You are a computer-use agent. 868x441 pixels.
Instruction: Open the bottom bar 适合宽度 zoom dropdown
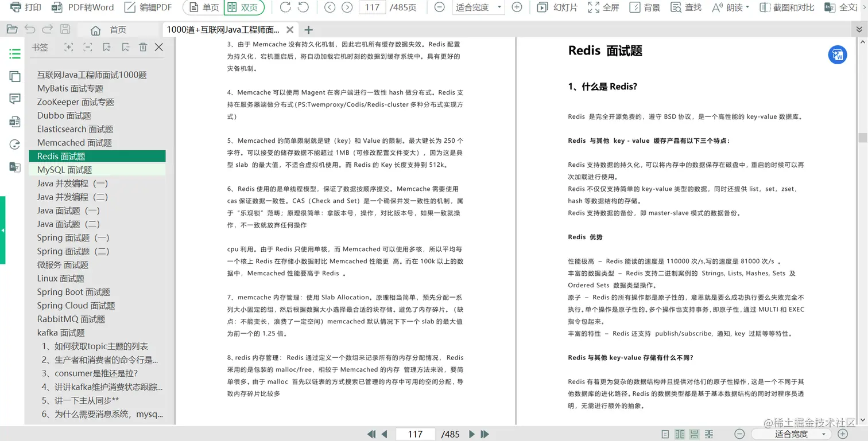tap(791, 434)
